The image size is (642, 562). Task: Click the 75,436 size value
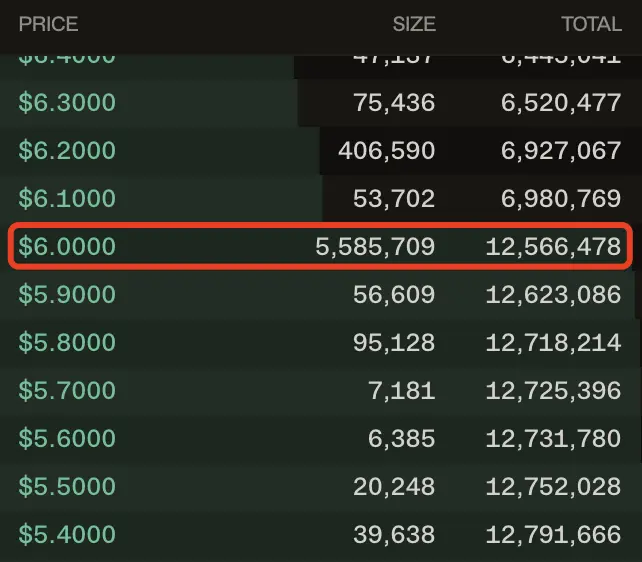pos(394,103)
